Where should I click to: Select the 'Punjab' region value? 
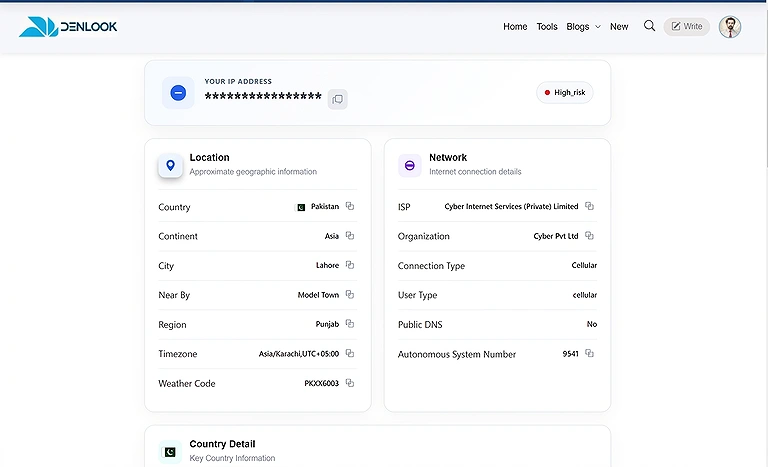[327, 324]
